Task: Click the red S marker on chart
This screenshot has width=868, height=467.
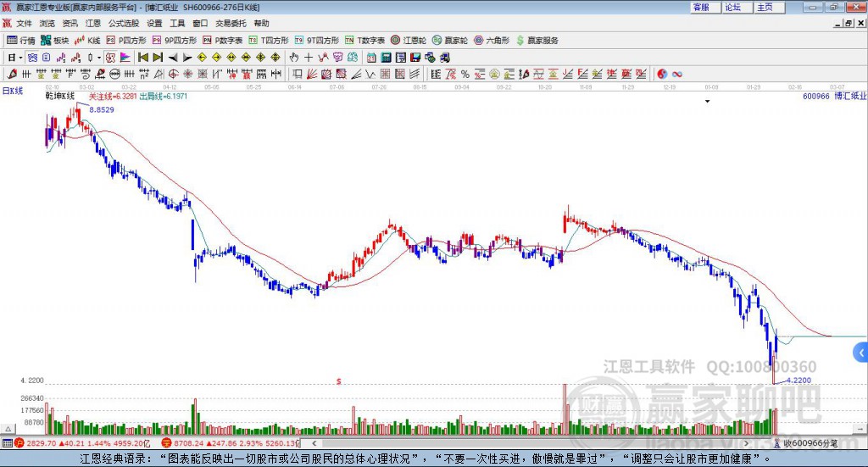Action: point(339,381)
